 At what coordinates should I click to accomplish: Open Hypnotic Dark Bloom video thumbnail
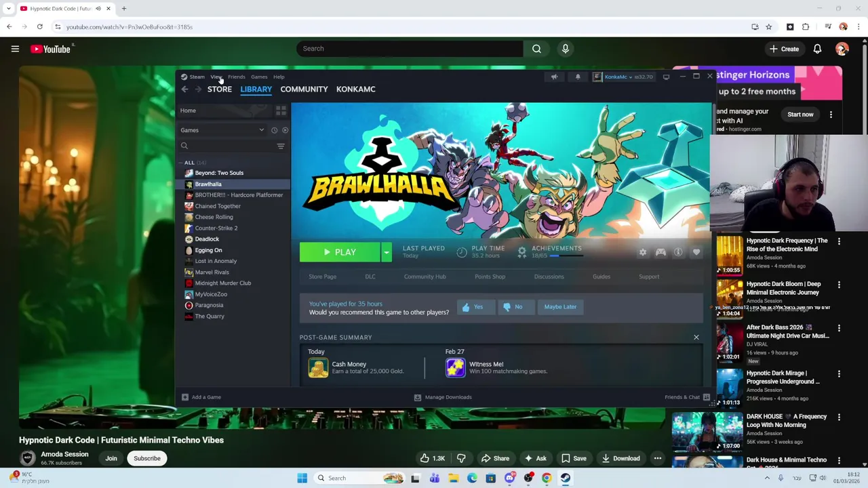coord(729,299)
